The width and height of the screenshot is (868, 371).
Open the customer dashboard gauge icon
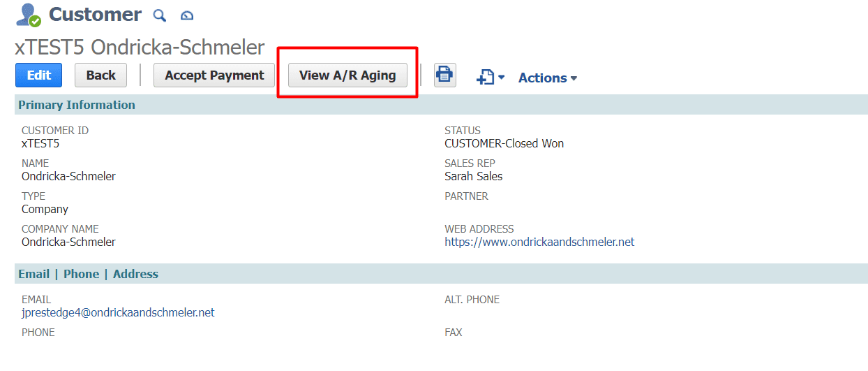(x=186, y=15)
